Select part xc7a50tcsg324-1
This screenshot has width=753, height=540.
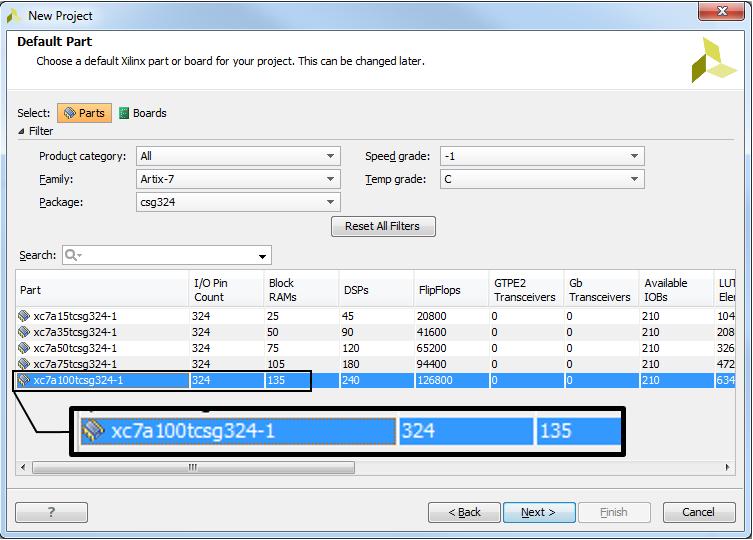coord(75,348)
